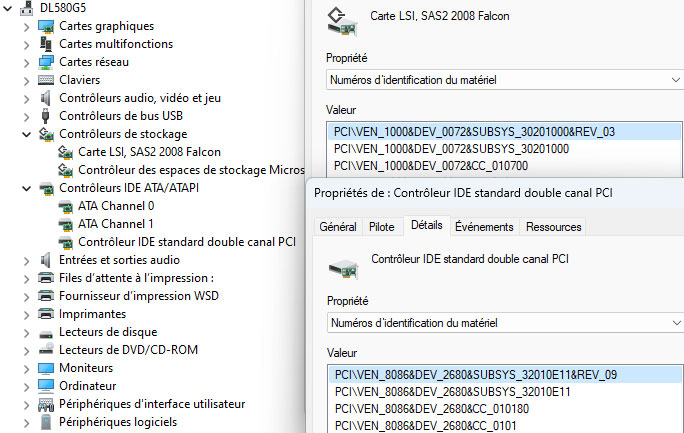684x433 pixels.
Task: Click the ATA Channel 0 device icon
Action: tap(65, 206)
